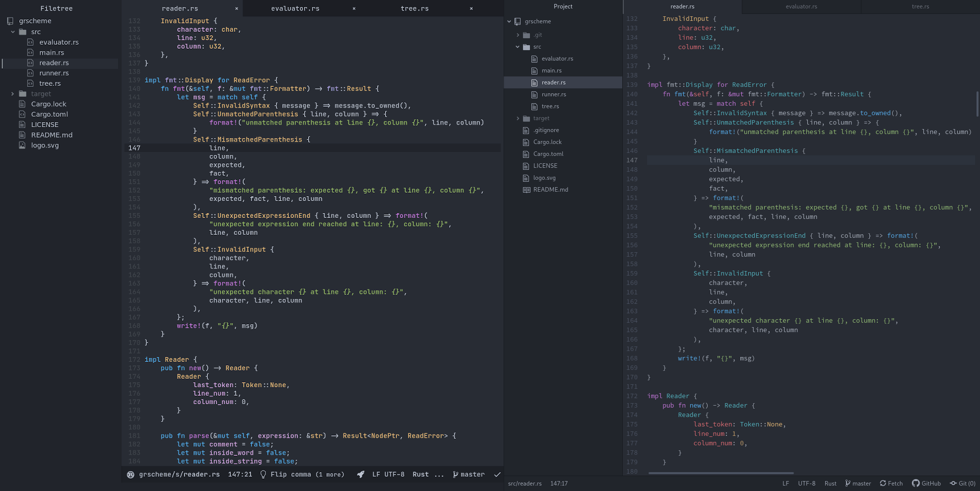Expand the .git folder in the Project panel
This screenshot has width=980, height=491.
click(x=518, y=35)
